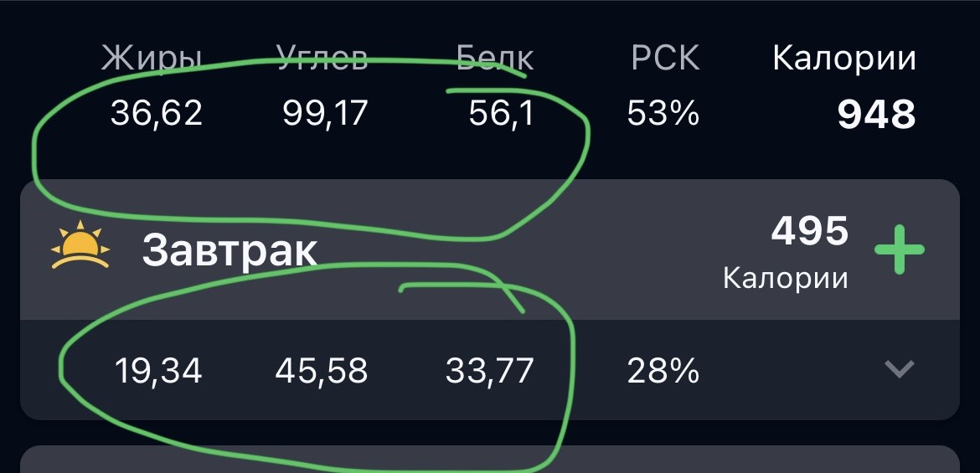Tap breakfast carbs value 45,58
This screenshot has width=980, height=473.
click(322, 370)
